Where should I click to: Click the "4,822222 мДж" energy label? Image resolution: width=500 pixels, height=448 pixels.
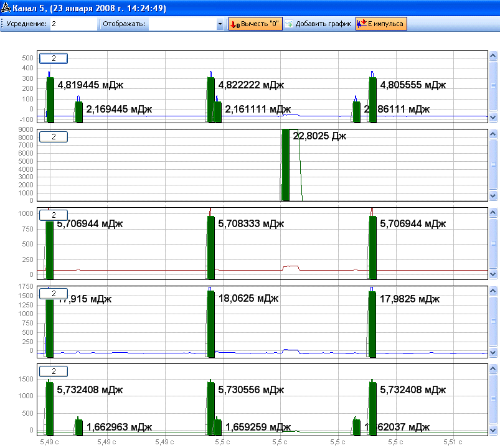point(251,85)
